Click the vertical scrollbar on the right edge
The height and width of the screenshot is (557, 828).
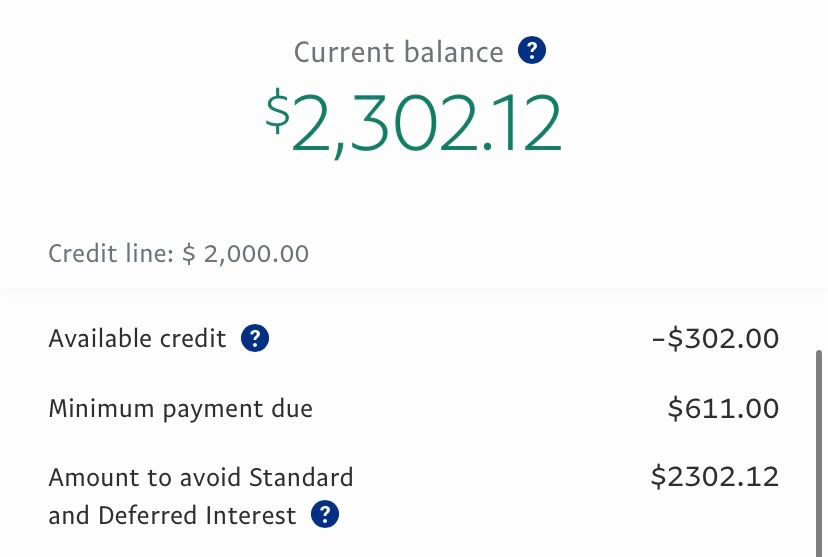coord(821,450)
